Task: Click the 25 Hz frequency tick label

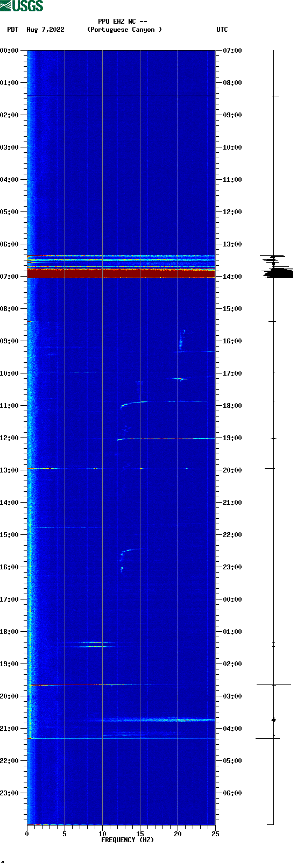Action: tap(215, 834)
